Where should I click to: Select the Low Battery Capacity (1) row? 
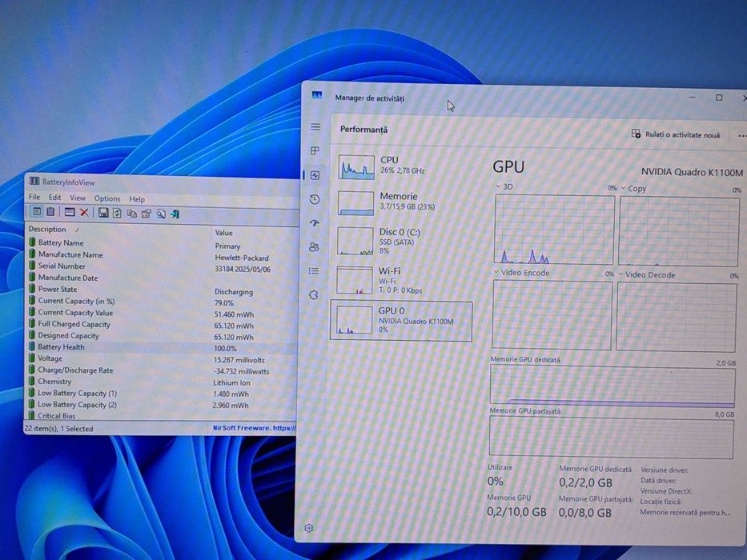(162, 394)
